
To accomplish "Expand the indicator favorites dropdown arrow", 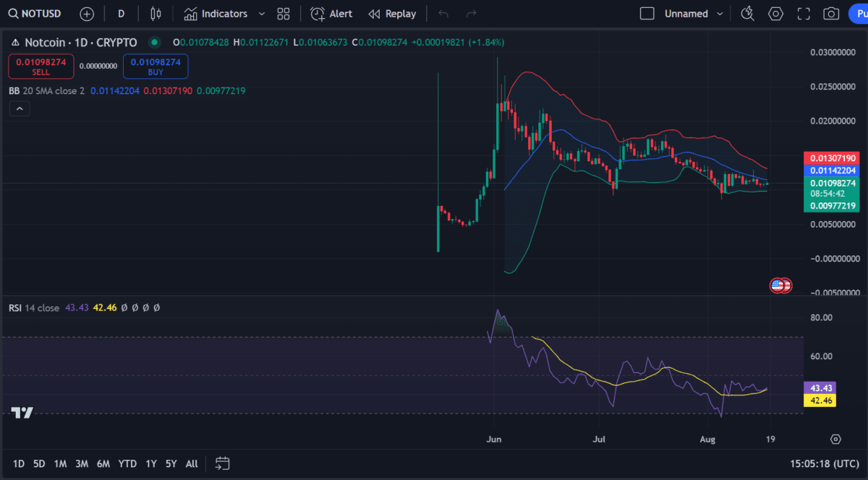I will 261,14.
